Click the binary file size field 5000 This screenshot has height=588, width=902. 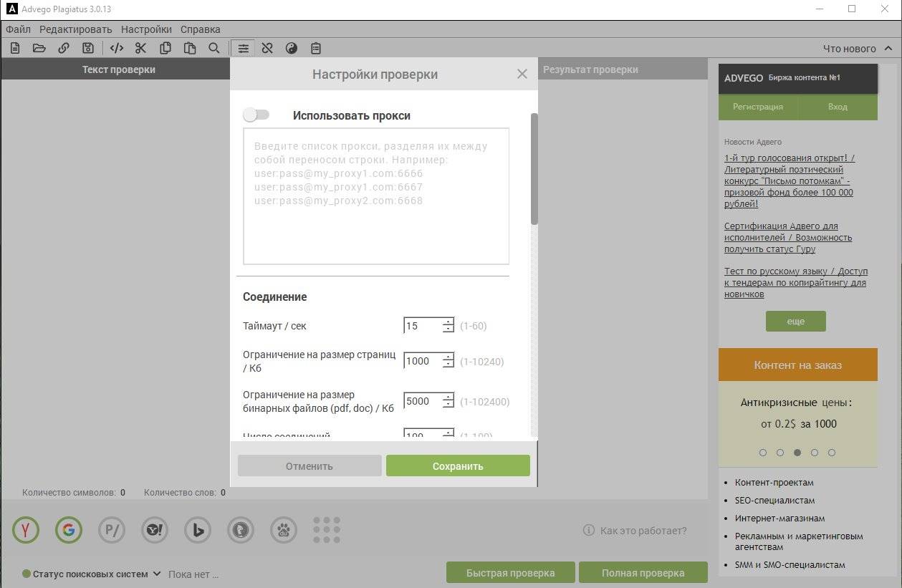coord(423,401)
